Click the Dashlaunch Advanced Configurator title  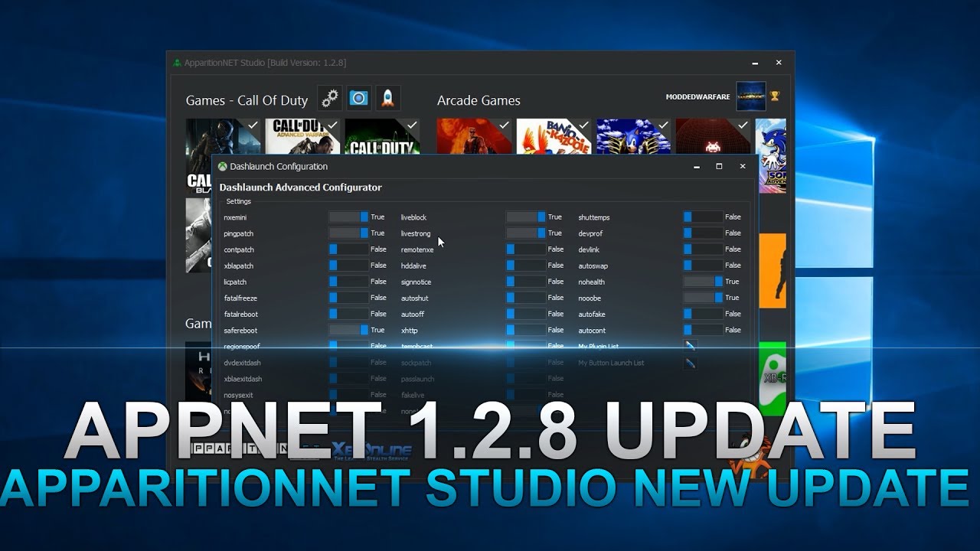(300, 187)
